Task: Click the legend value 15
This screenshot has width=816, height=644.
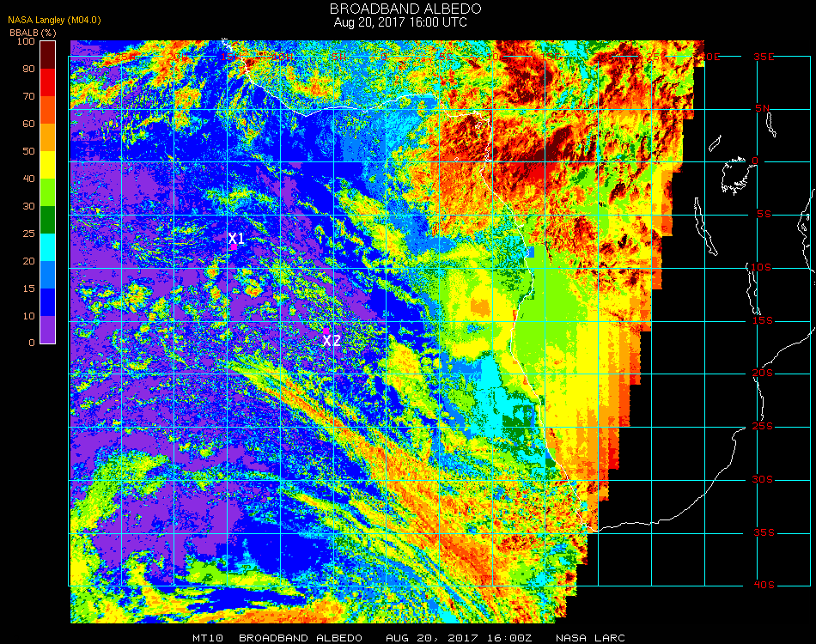Action: (28, 289)
